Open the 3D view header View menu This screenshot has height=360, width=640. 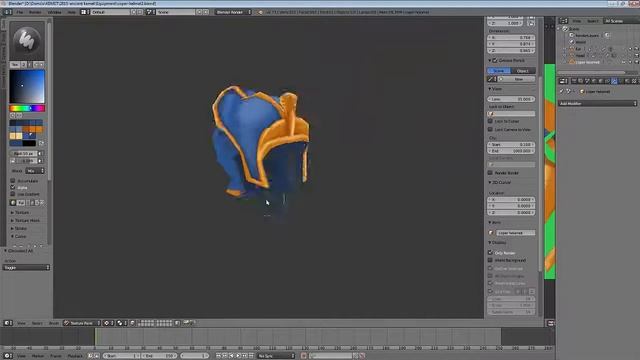[x=21, y=323]
